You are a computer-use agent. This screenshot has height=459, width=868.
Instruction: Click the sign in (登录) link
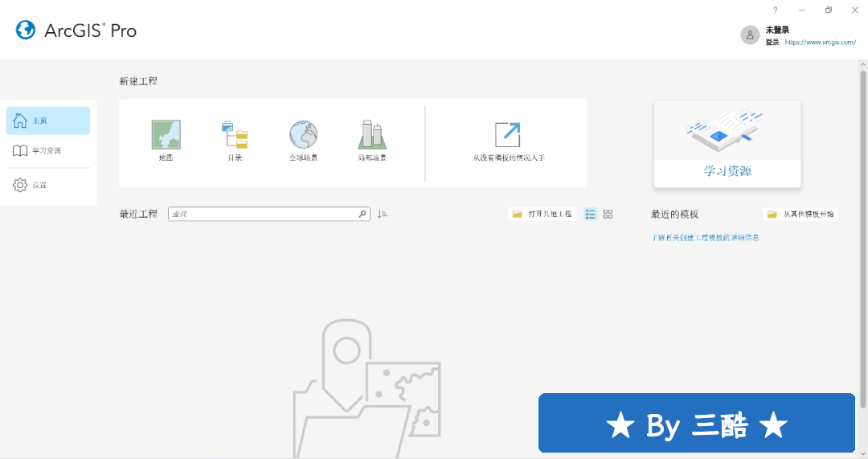(772, 42)
